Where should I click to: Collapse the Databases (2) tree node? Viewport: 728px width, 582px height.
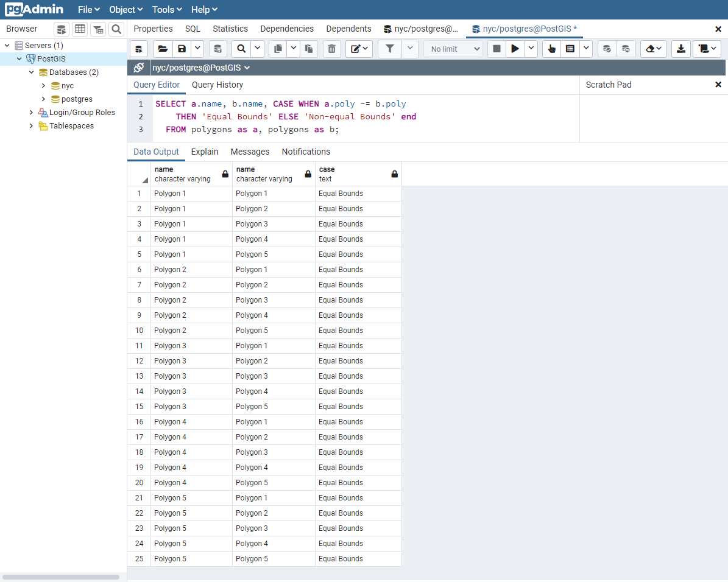32,72
